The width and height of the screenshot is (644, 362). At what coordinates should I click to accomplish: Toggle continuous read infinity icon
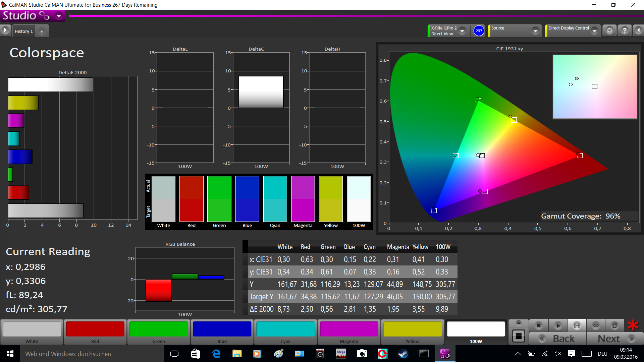pos(596,325)
